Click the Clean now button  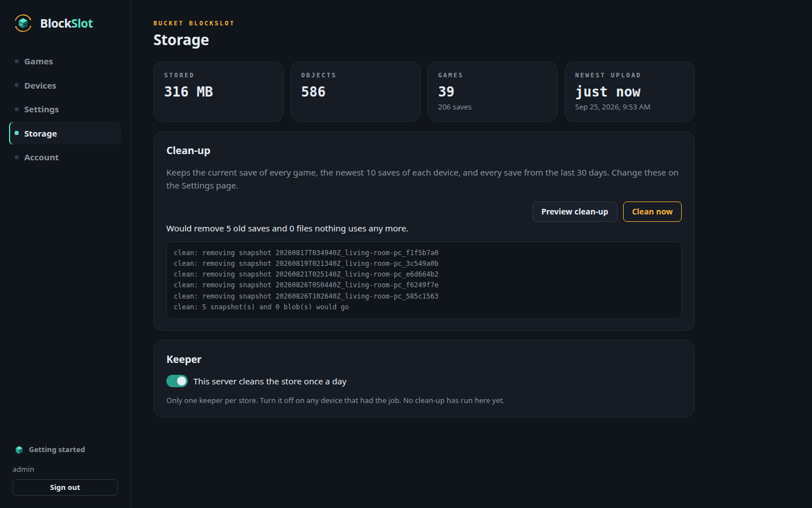(x=652, y=212)
